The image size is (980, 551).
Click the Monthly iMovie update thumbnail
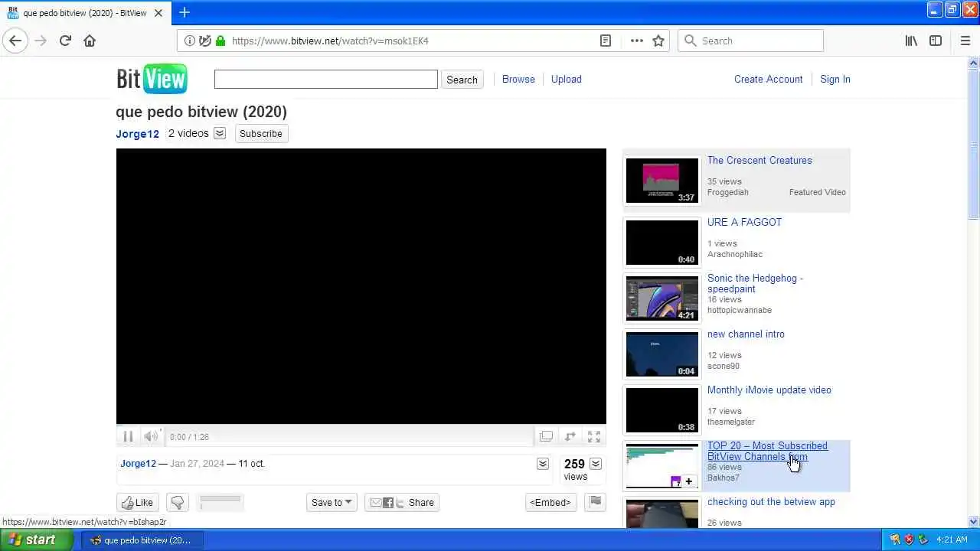click(x=662, y=410)
